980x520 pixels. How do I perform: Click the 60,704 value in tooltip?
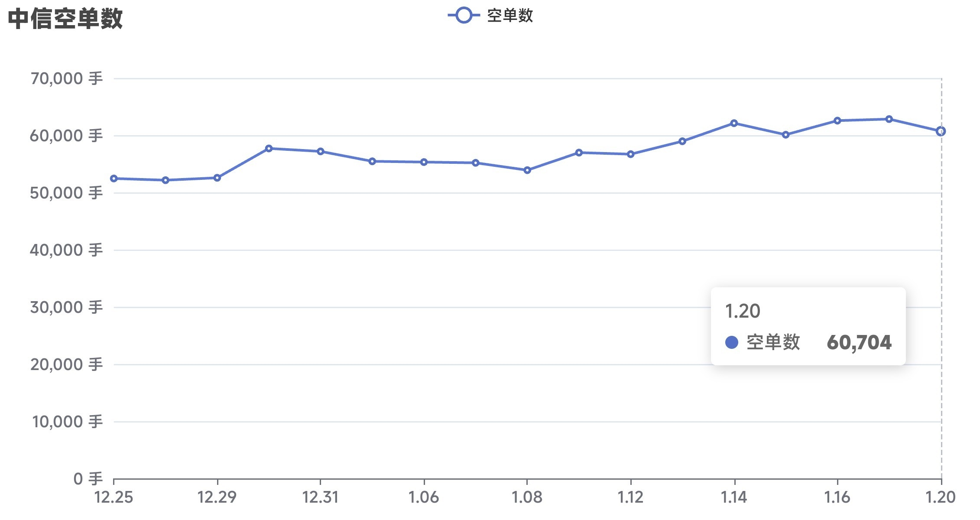(x=859, y=343)
